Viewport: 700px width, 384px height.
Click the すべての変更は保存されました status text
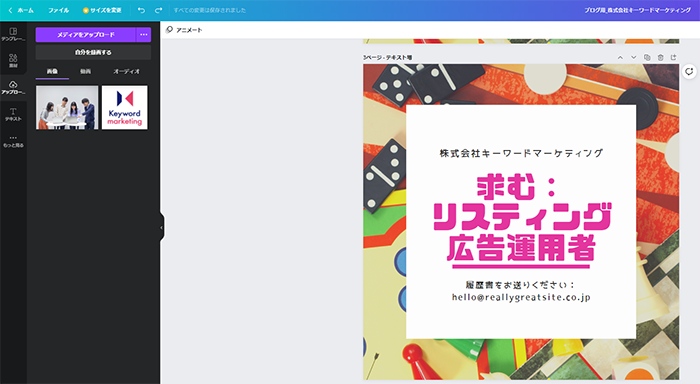coord(210,10)
